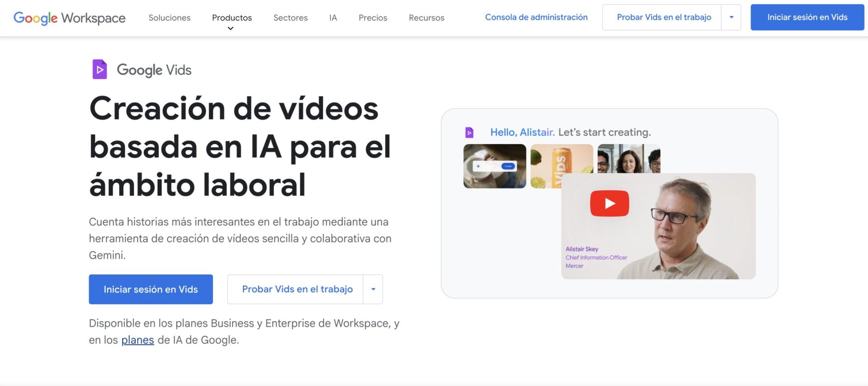This screenshot has width=868, height=386.
Task: Open the Soluciones menu
Action: coord(170,18)
